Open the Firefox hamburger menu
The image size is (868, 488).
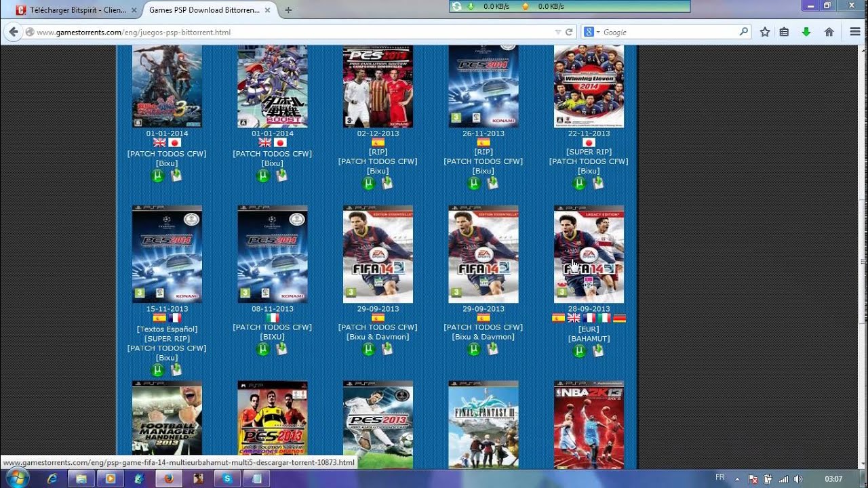(x=855, y=32)
